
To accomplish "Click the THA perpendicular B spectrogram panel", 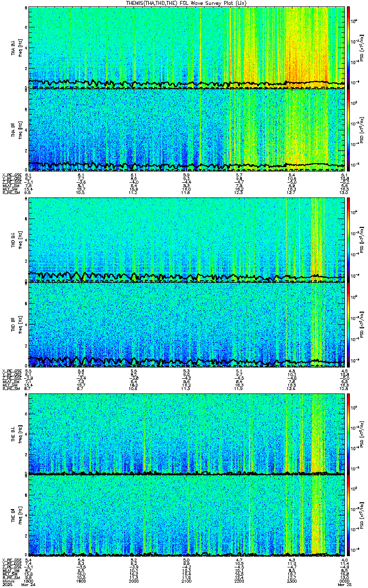I will pyautogui.click(x=187, y=47).
